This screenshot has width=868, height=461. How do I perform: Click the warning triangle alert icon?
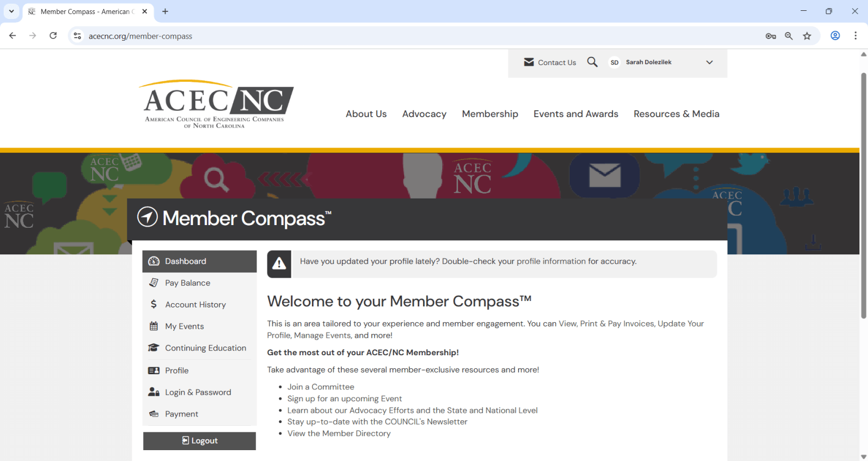coord(279,264)
